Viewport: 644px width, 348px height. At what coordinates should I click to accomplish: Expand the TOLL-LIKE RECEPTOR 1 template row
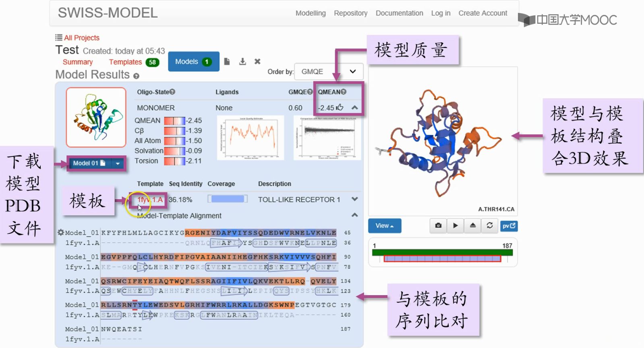point(355,199)
